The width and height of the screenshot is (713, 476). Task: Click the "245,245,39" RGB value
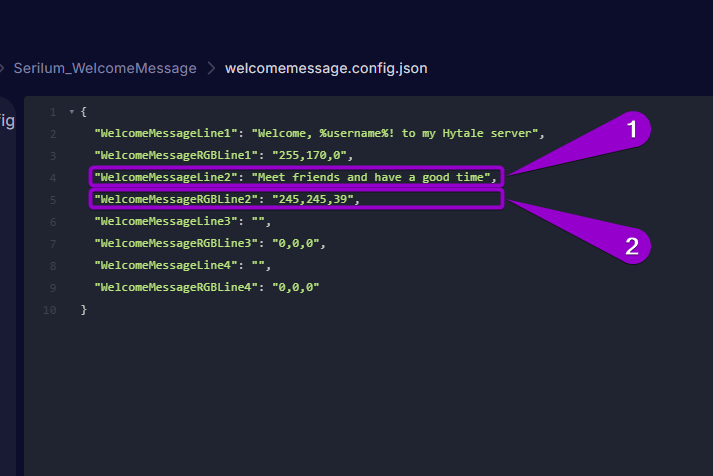coord(313,199)
